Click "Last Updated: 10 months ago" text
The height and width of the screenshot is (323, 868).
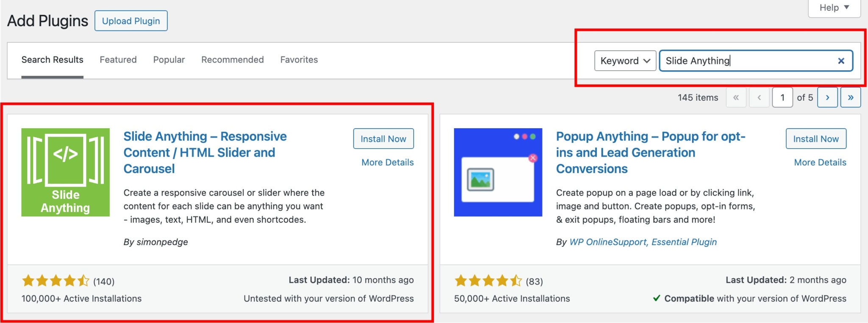351,280
